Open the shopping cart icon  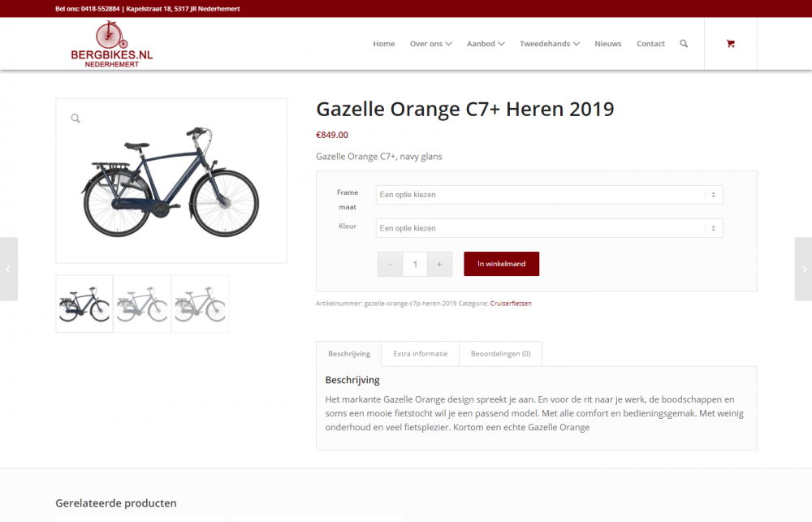coord(730,44)
